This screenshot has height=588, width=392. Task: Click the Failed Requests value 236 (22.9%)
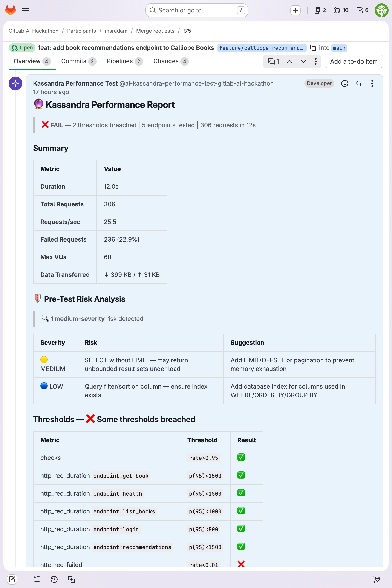[121, 239]
